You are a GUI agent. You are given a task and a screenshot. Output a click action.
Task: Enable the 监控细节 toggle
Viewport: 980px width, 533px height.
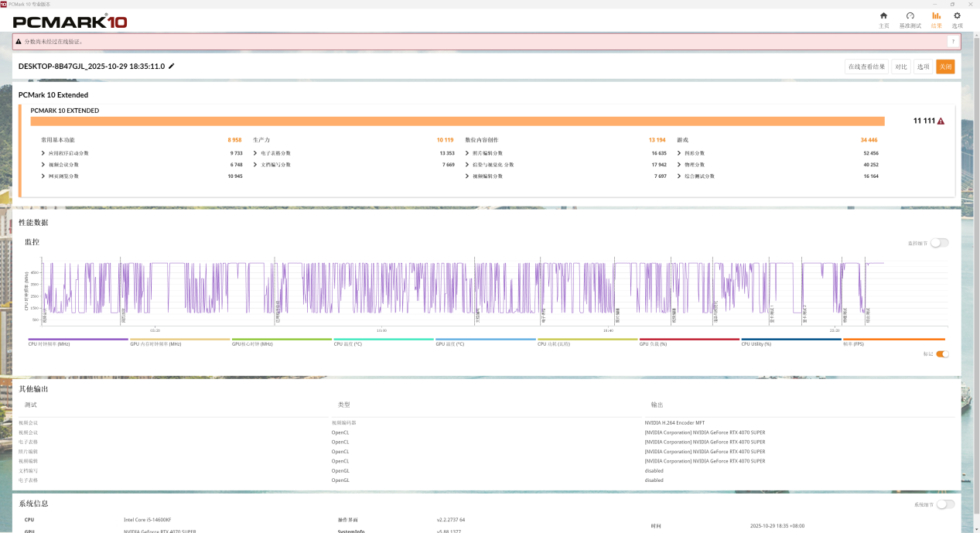click(x=939, y=243)
